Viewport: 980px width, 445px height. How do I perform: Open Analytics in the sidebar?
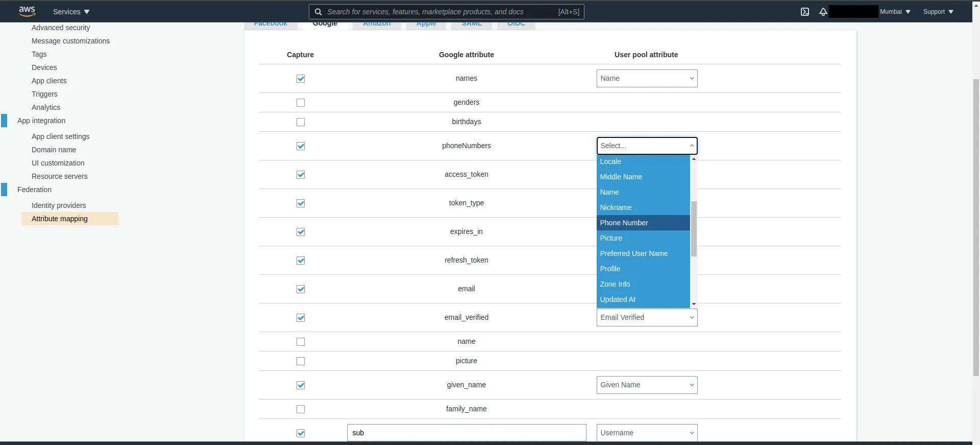(46, 107)
